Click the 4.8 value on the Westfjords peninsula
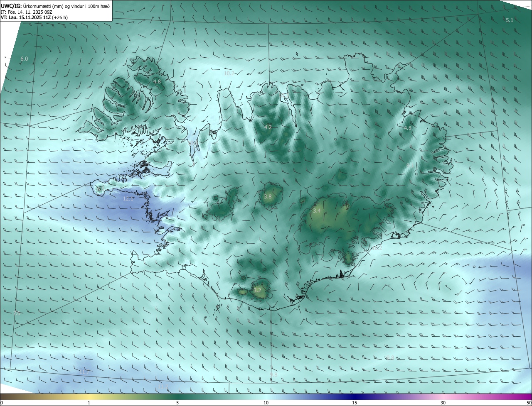 (x=157, y=82)
